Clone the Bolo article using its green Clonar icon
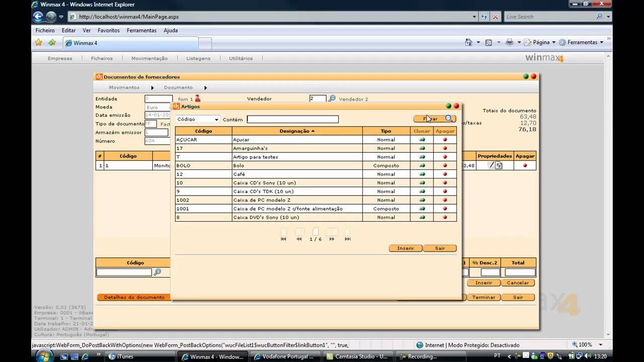644x362 pixels. click(422, 165)
